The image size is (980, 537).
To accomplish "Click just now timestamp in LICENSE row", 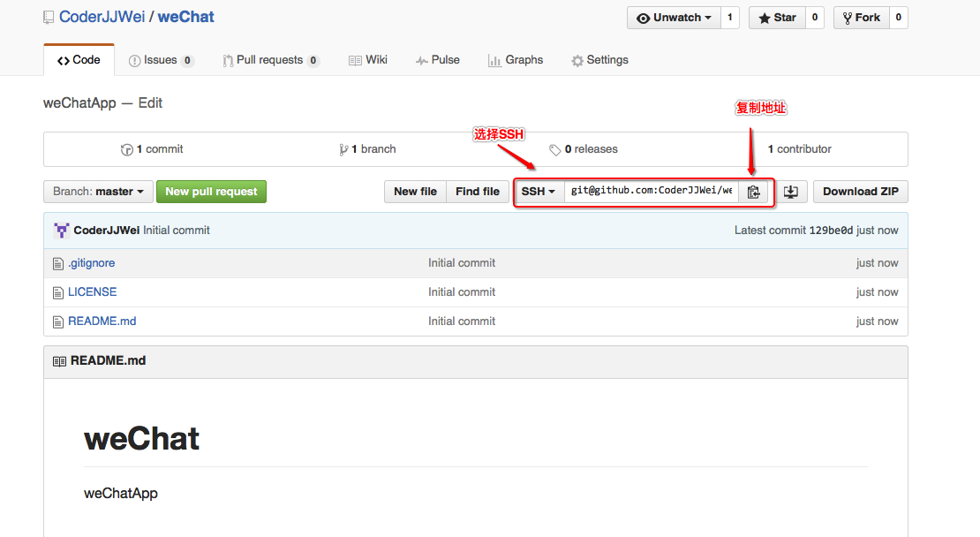I will [877, 292].
